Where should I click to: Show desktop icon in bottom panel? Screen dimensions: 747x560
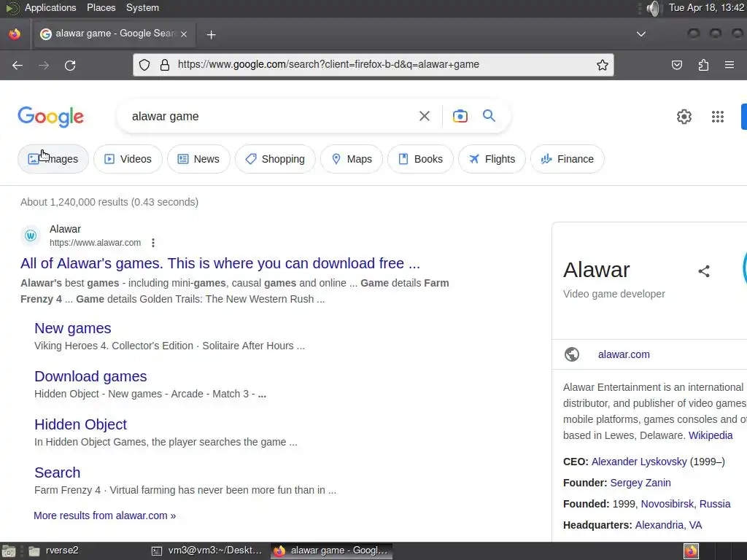point(9,551)
